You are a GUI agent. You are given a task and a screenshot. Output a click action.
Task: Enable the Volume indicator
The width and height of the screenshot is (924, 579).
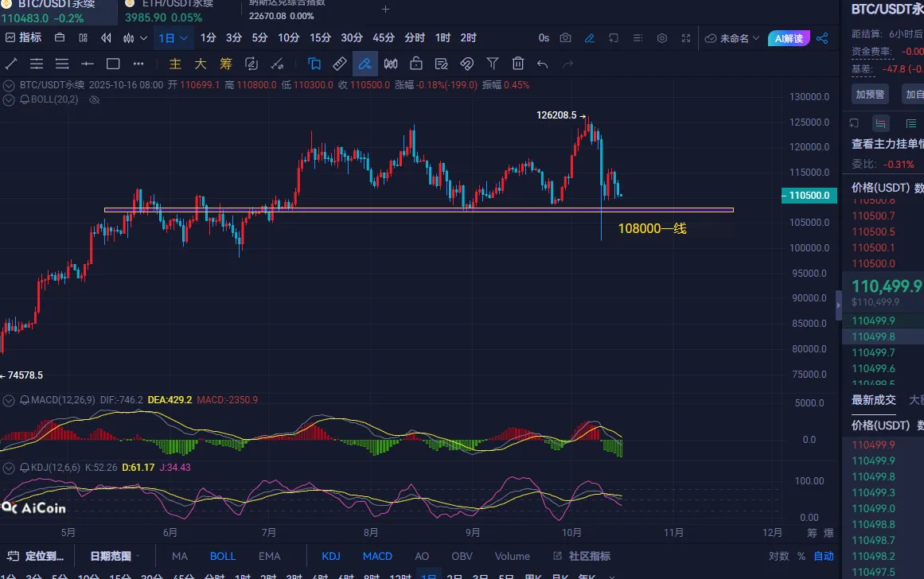(x=512, y=556)
